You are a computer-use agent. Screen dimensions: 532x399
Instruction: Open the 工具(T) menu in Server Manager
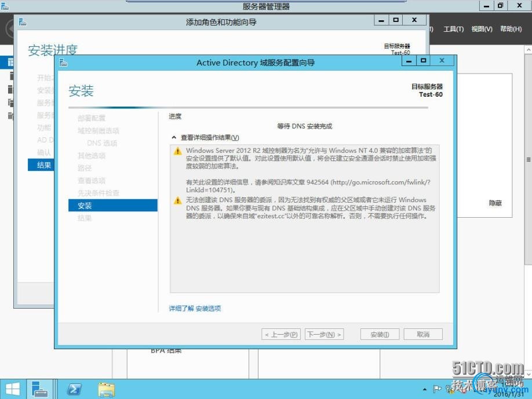[454, 29]
